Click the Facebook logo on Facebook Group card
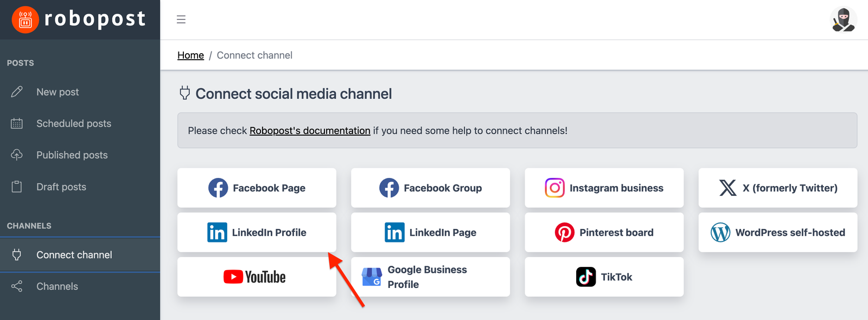Viewport: 868px width, 320px height. (x=389, y=188)
